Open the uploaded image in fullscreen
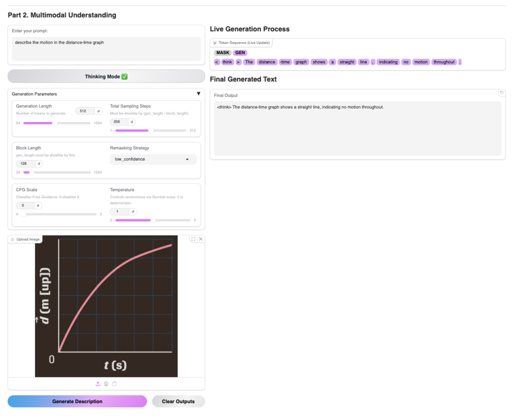 point(193,239)
